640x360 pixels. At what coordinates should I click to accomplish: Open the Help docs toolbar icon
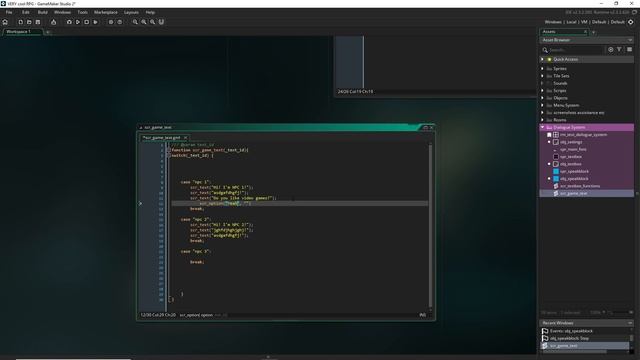[120, 22]
